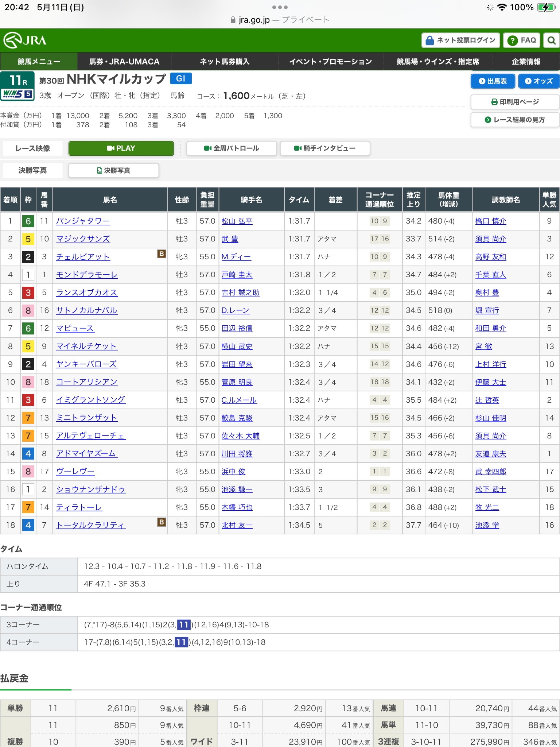Tap the jra.go.jp address bar
560x747 pixels.
pyautogui.click(x=280, y=20)
